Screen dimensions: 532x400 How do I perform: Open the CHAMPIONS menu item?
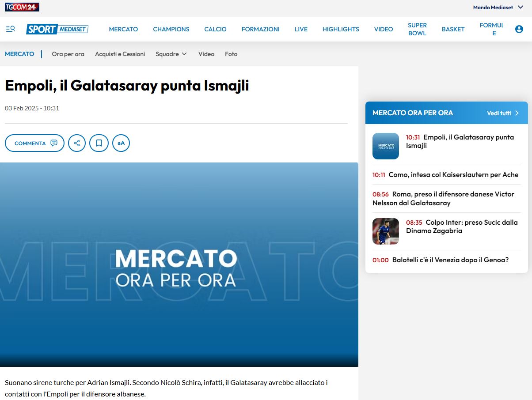pos(171,29)
